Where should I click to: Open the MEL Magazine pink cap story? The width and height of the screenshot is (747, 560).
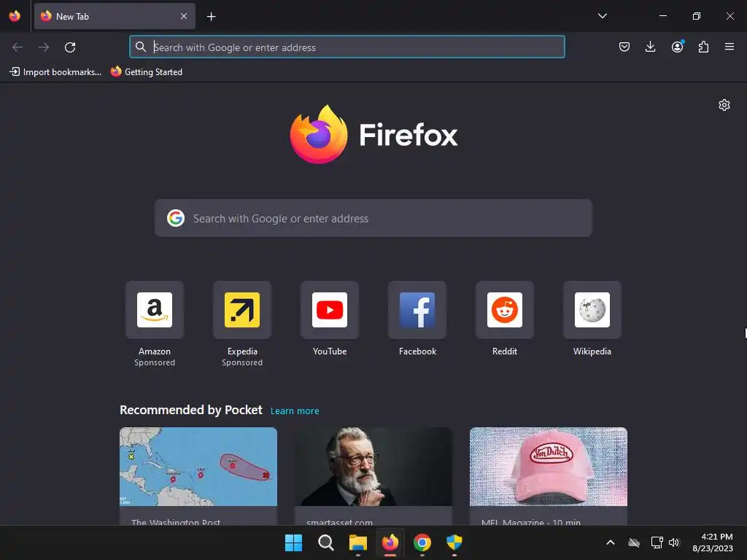pos(549,476)
